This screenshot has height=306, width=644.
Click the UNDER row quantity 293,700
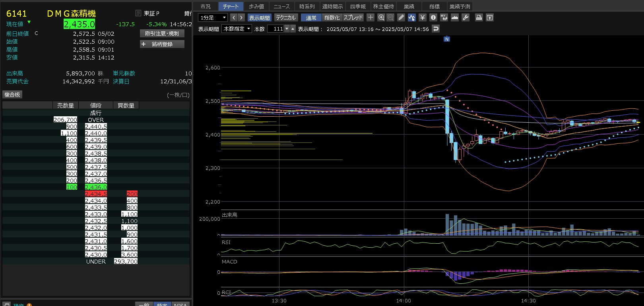pos(126,261)
